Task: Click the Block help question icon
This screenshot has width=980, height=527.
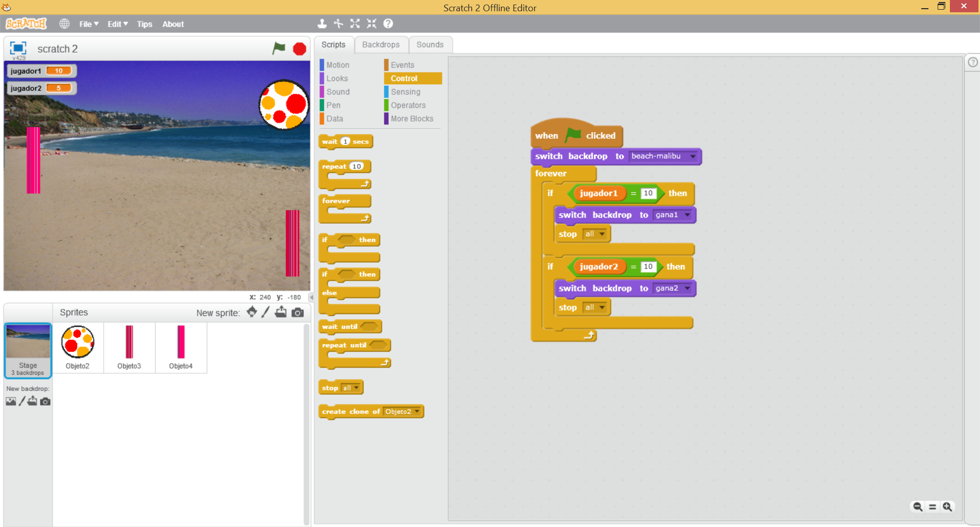Action: (388, 23)
